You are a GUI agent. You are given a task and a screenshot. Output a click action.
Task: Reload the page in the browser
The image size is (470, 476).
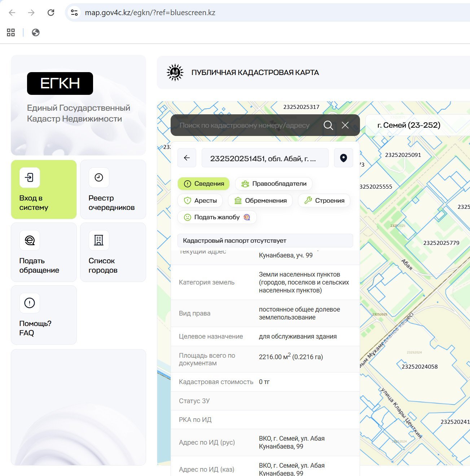click(x=51, y=13)
